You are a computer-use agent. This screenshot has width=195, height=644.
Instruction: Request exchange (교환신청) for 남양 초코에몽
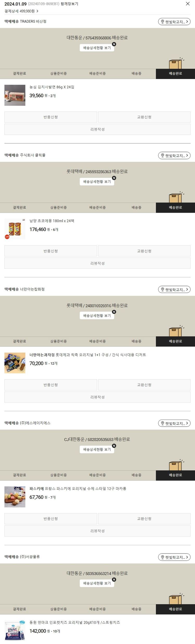144,251
